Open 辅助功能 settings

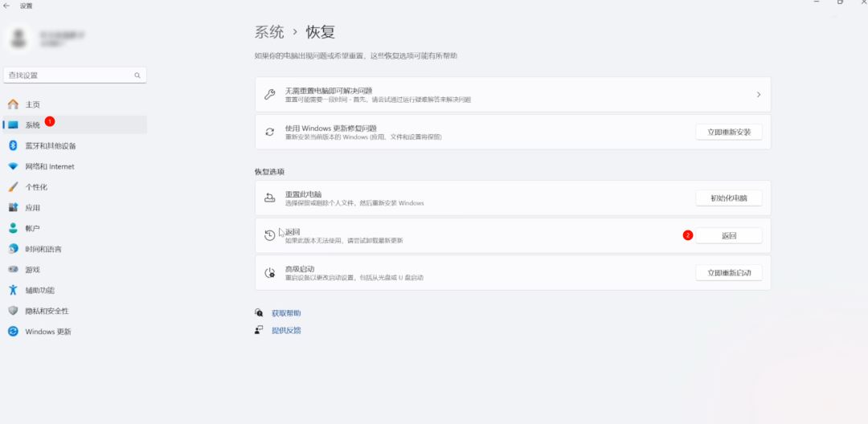(x=76, y=290)
